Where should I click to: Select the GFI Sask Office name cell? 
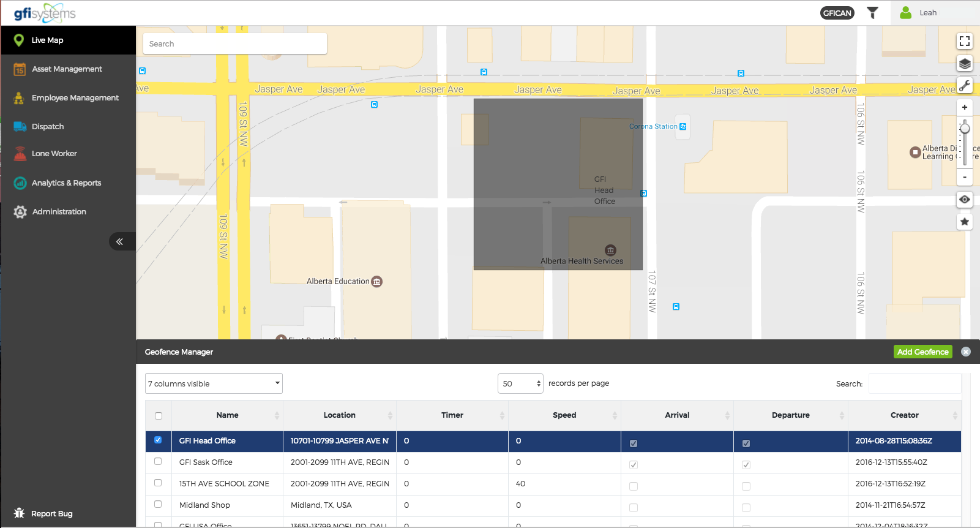[227, 462]
